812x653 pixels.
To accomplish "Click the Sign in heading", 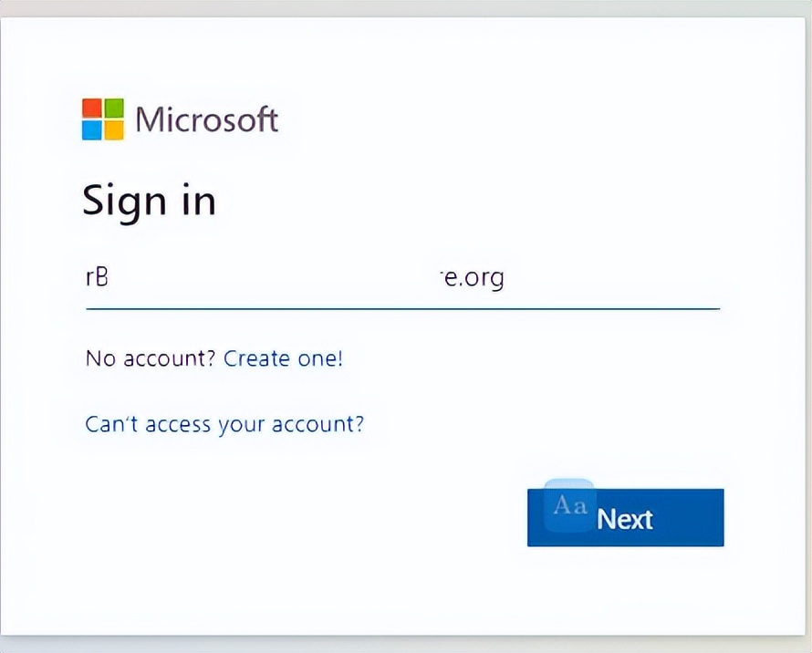I will [x=149, y=201].
